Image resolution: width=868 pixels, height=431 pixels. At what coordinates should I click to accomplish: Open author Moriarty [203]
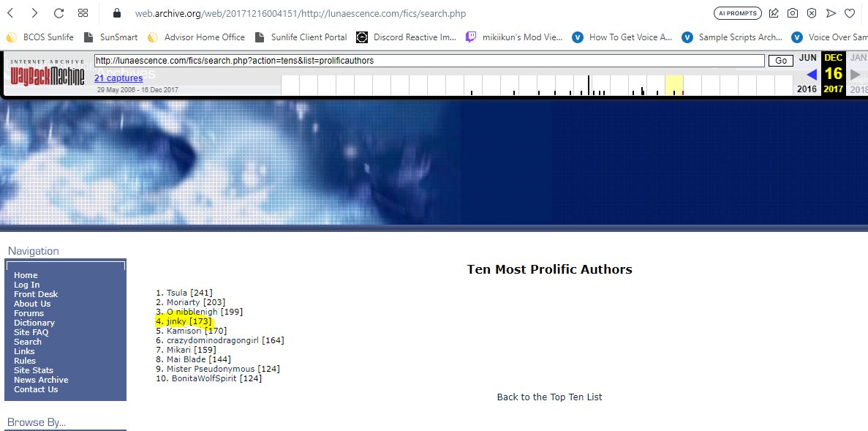(x=196, y=302)
